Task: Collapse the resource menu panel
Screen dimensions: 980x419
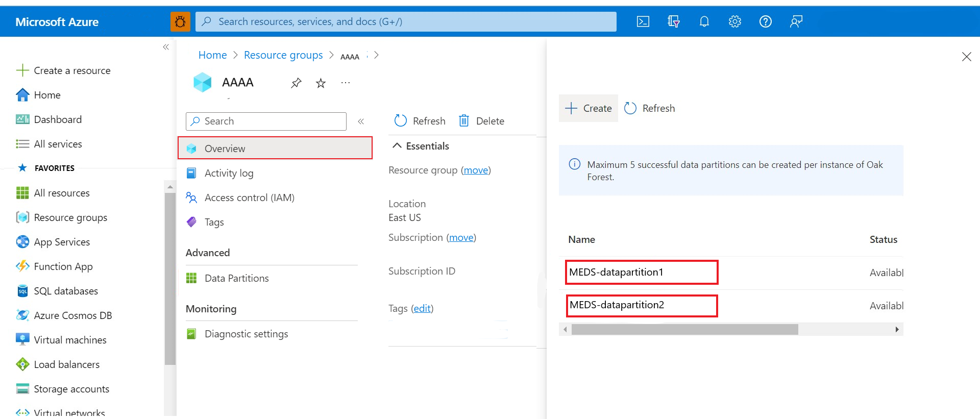Action: [361, 121]
